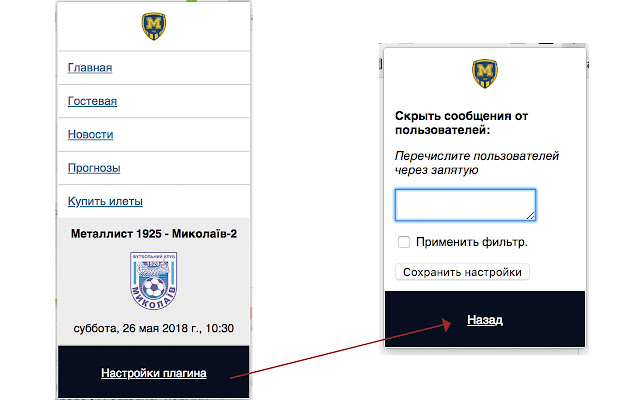Open the Главная link
The height and width of the screenshot is (400, 640).
click(x=90, y=68)
